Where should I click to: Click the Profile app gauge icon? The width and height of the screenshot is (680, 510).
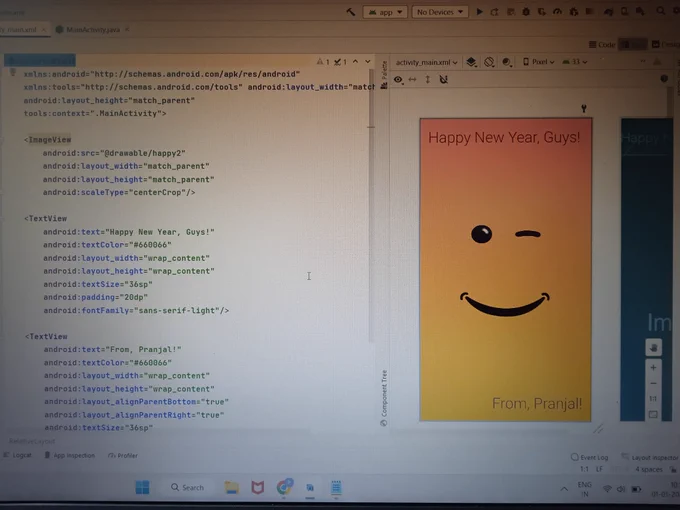point(557,12)
